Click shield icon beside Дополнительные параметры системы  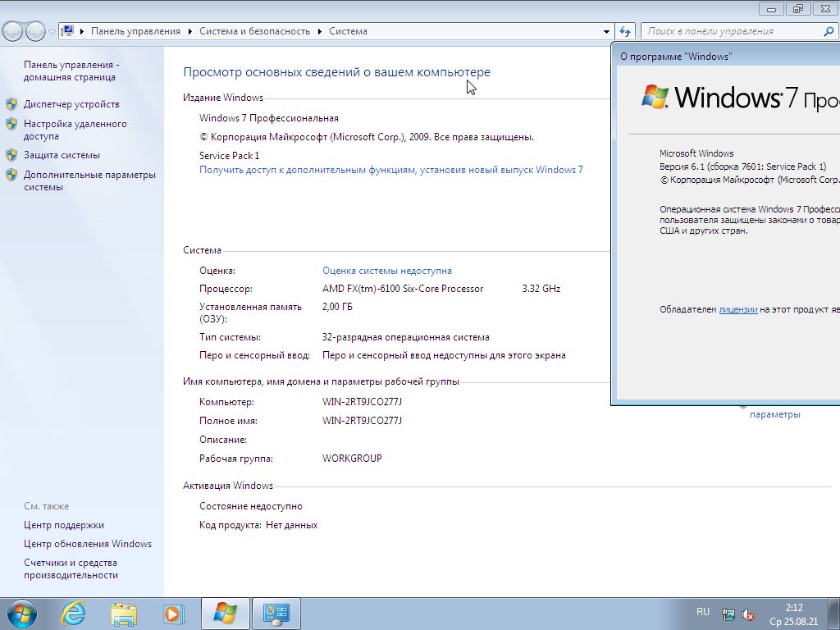tap(11, 175)
